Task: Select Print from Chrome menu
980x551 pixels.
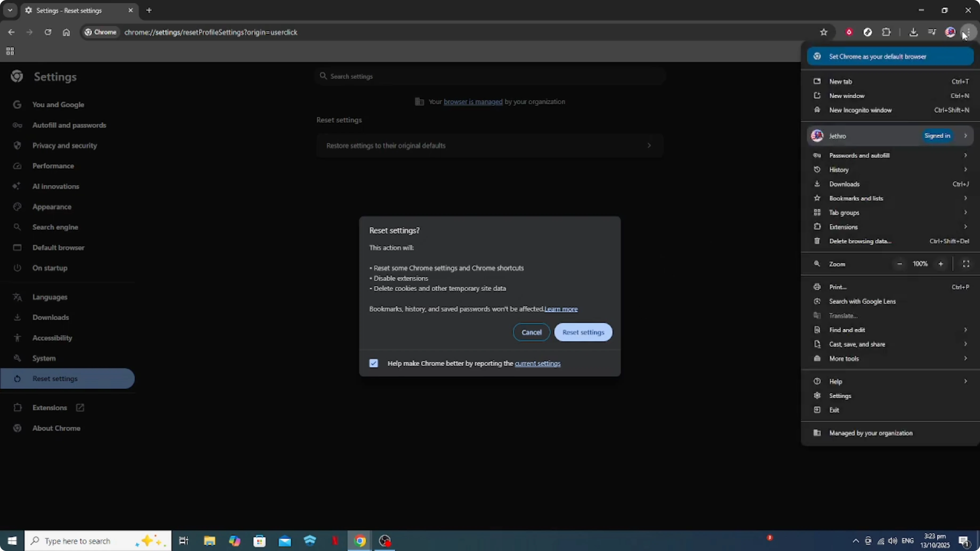Action: (890, 287)
